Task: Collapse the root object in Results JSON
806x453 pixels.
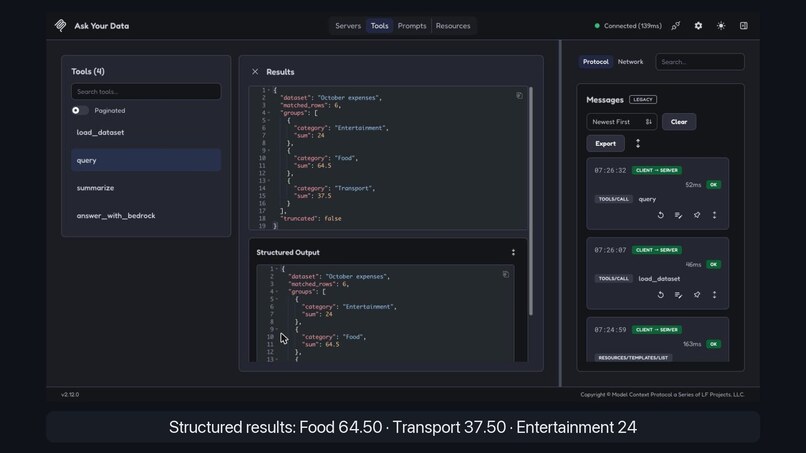Action: coord(269,90)
